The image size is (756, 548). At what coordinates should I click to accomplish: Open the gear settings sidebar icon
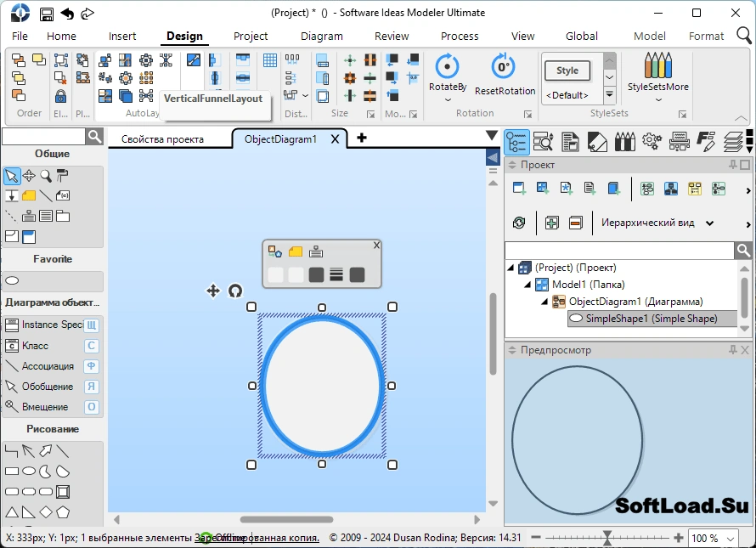(652, 142)
